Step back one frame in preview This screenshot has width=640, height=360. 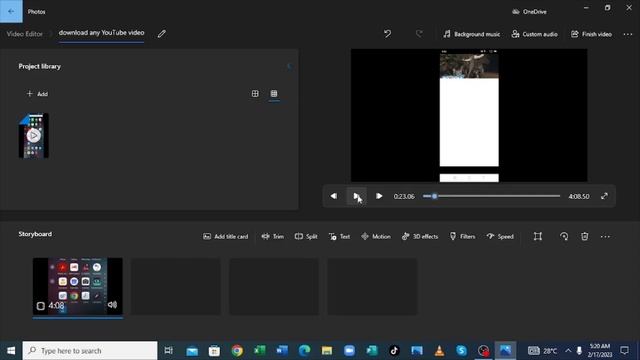point(334,196)
